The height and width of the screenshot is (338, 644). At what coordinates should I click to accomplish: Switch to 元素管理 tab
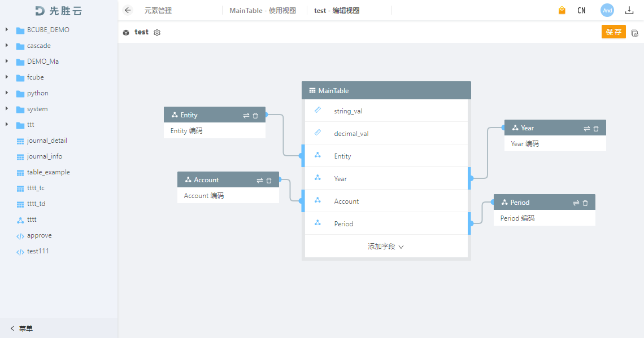pos(158,11)
